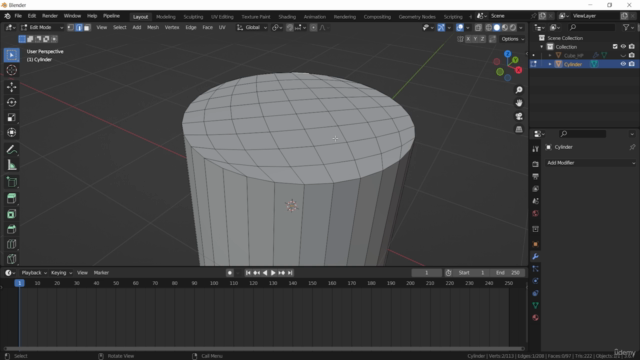Select the Inset Faces tool
This screenshot has height=360, width=640.
(11, 214)
